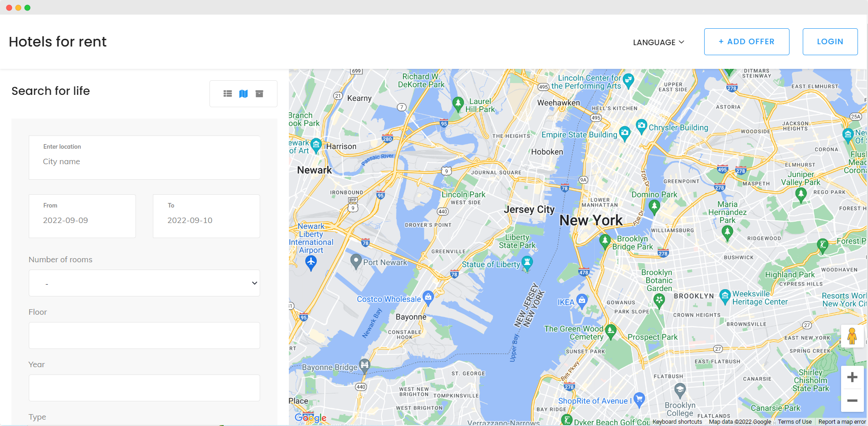Image resolution: width=868 pixels, height=426 pixels.
Task: Click the Newark Museum of Art marker
Action: pyautogui.click(x=316, y=145)
